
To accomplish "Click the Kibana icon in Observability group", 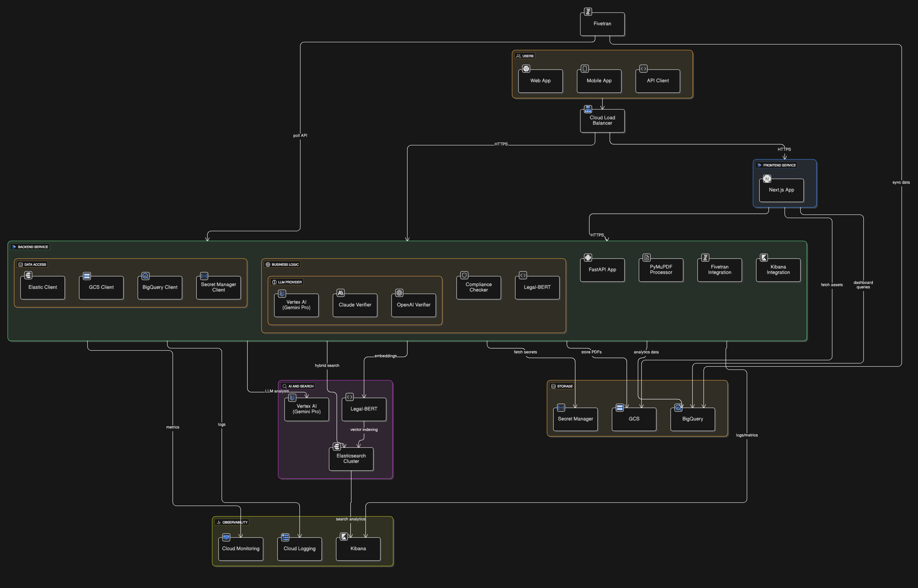I will [x=344, y=537].
